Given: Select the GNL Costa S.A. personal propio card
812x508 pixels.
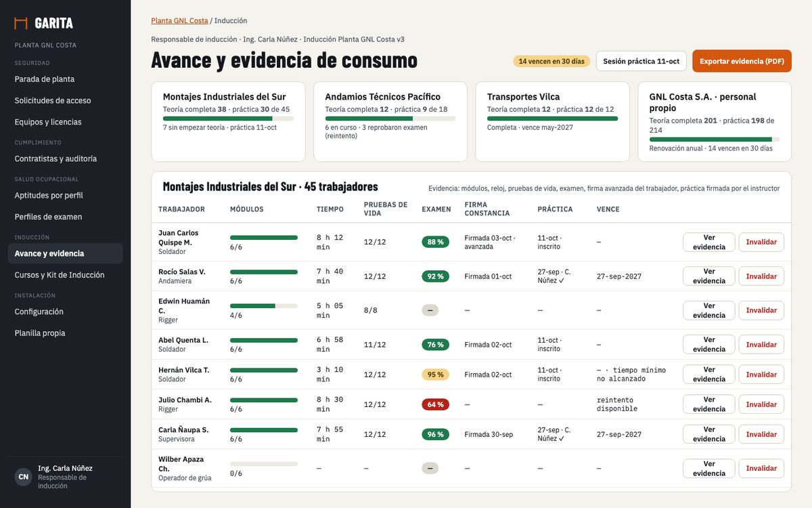Looking at the screenshot, I should click(715, 122).
